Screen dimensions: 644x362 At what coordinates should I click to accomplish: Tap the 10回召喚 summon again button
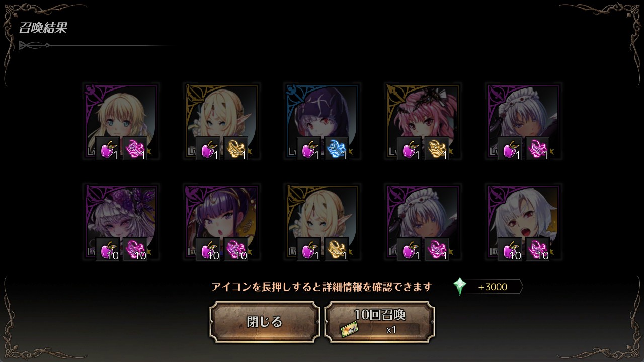379,322
